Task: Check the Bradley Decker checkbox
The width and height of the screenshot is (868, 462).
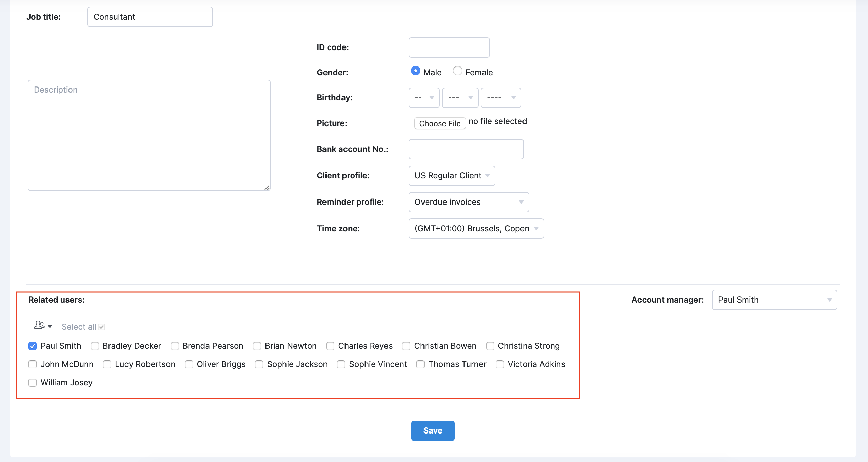Action: tap(95, 346)
